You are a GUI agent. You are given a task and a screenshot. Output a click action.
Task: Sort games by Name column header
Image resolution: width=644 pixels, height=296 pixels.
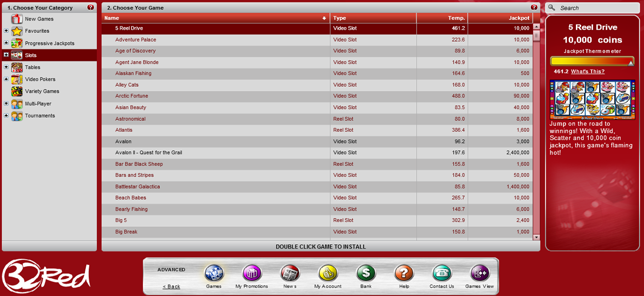[216, 18]
